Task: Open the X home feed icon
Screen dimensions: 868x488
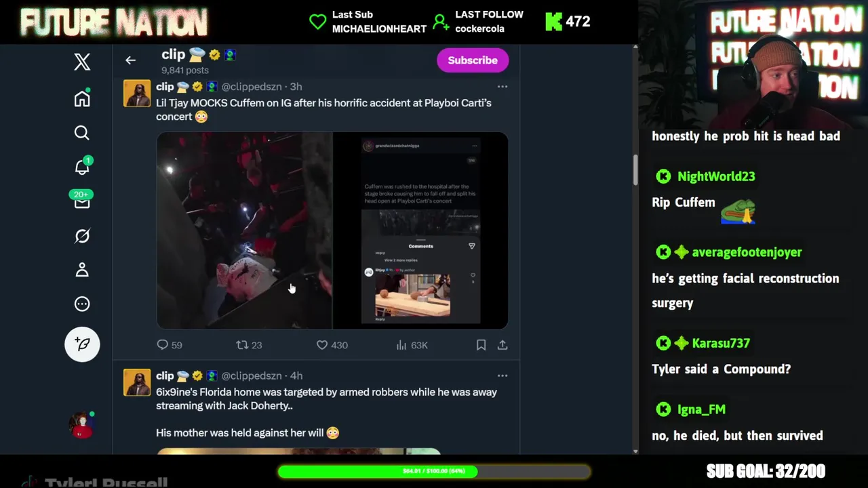Action: [x=82, y=99]
